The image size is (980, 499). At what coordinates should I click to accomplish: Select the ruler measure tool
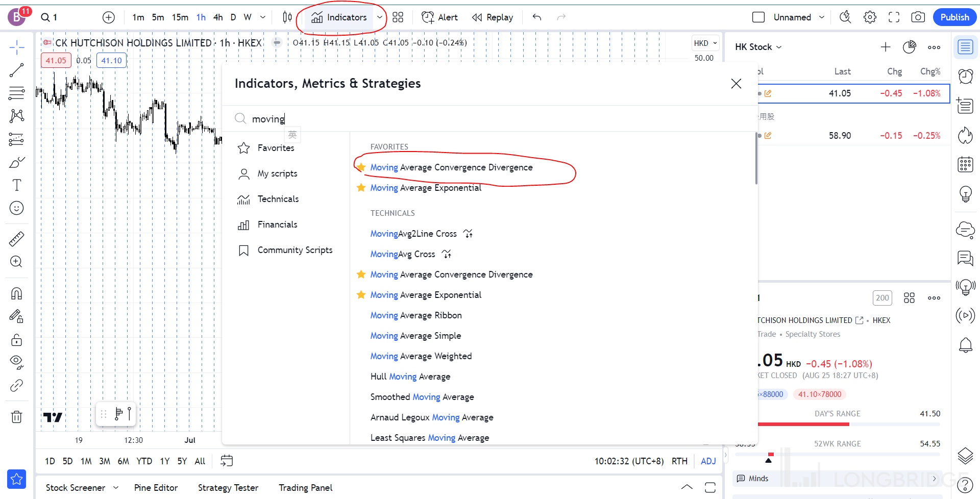16,239
